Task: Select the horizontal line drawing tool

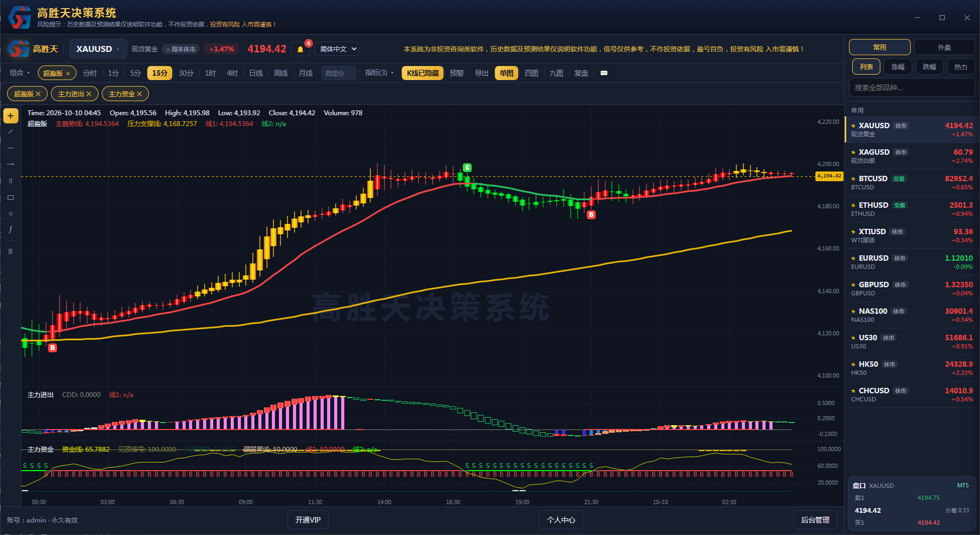Action: pos(10,148)
